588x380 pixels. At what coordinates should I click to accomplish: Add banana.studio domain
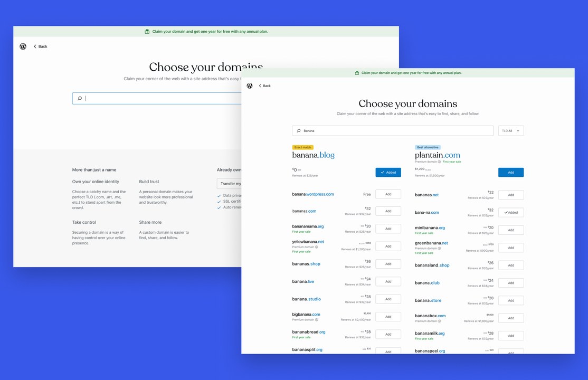[x=388, y=299]
